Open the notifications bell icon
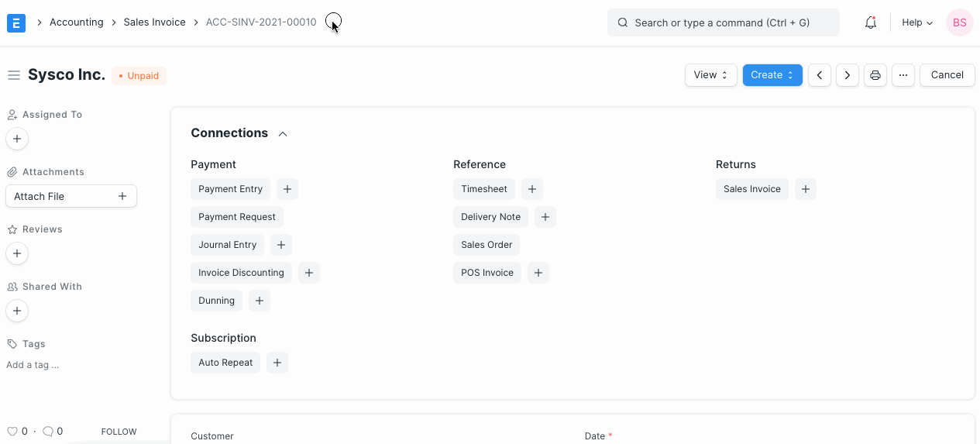This screenshot has width=980, height=444. coord(871,22)
